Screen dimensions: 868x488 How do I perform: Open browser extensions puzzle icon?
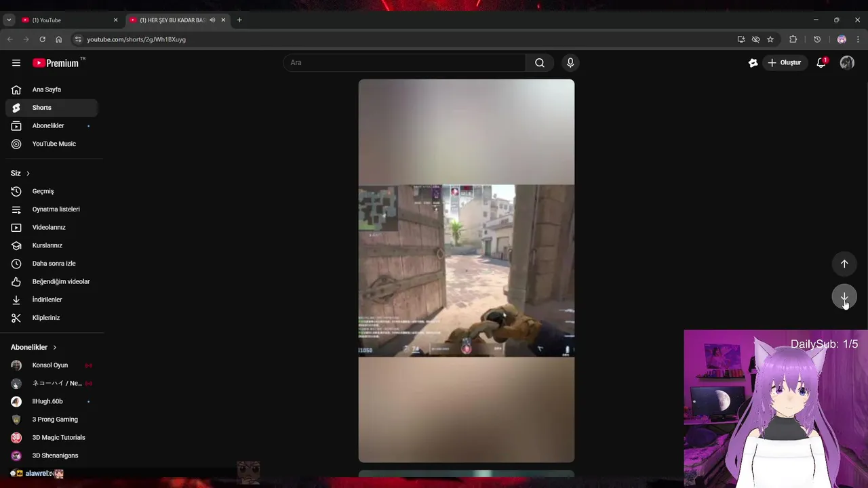pyautogui.click(x=793, y=39)
